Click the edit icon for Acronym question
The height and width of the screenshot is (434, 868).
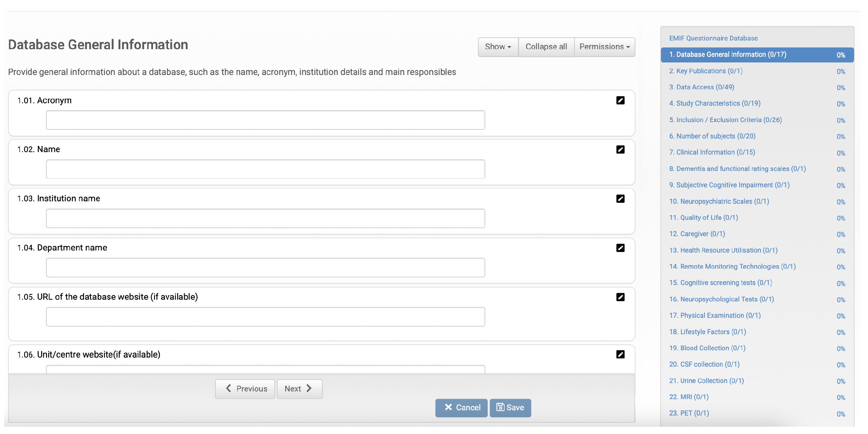point(620,100)
